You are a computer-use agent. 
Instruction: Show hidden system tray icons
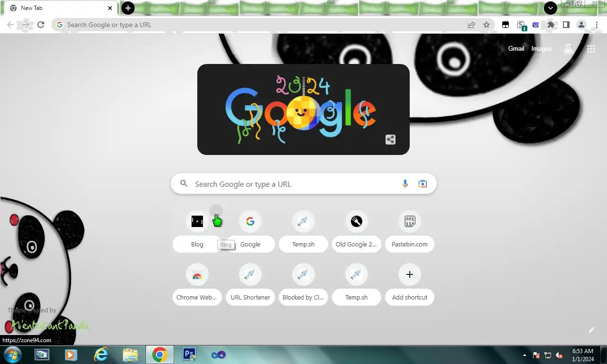pos(524,355)
